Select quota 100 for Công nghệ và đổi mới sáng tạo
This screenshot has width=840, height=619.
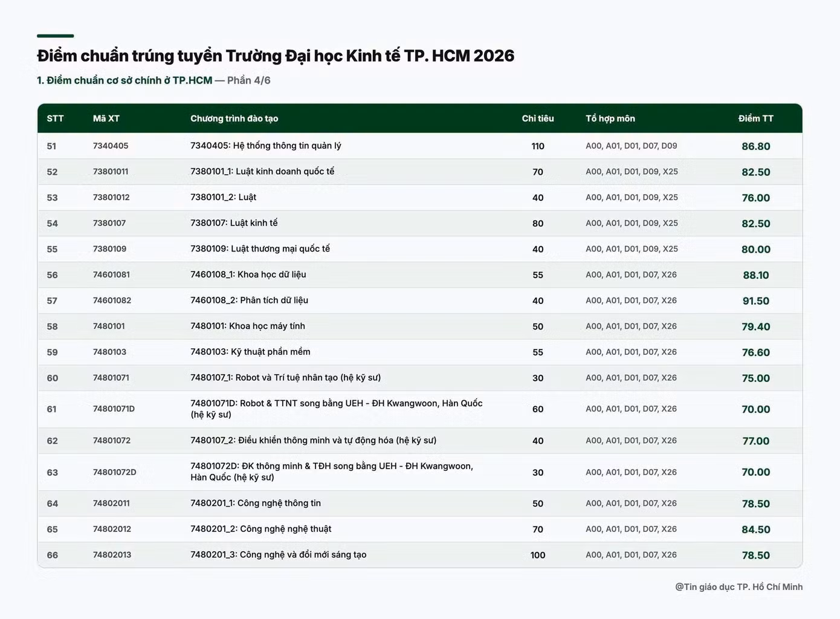tap(538, 555)
